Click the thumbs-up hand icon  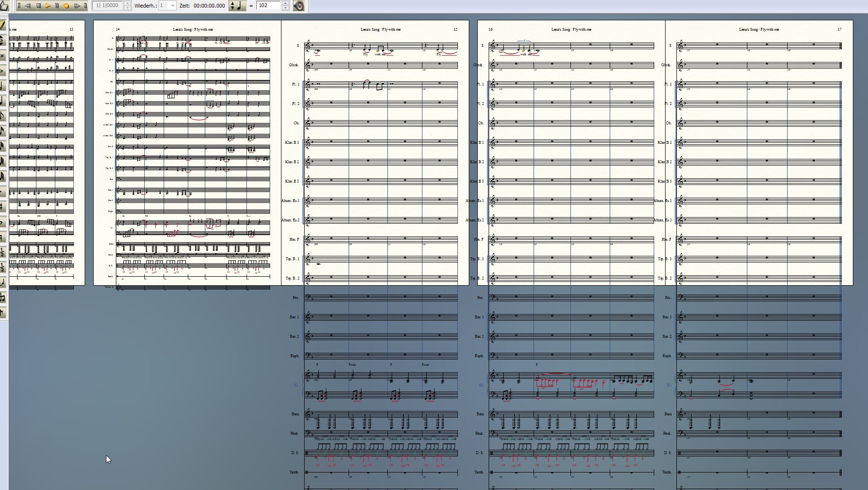pos(4,6)
